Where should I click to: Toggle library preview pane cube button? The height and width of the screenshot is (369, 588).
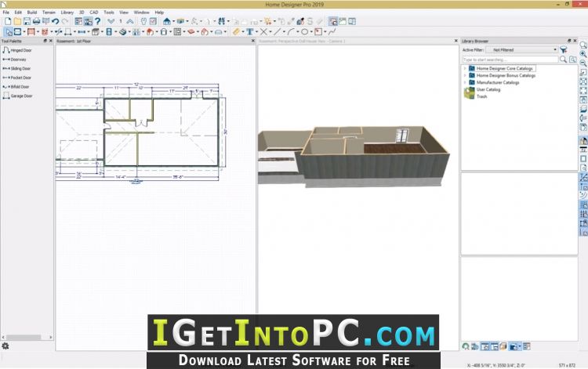503,346
